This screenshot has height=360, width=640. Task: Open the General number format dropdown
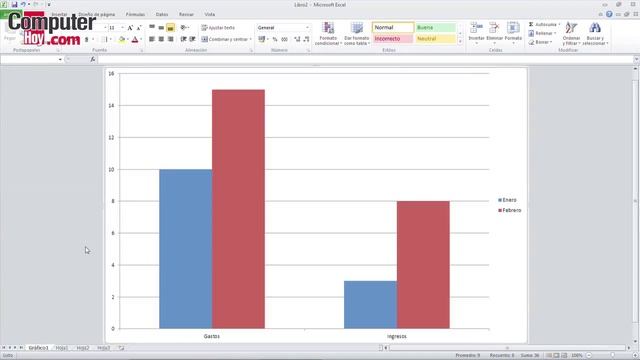click(x=307, y=27)
